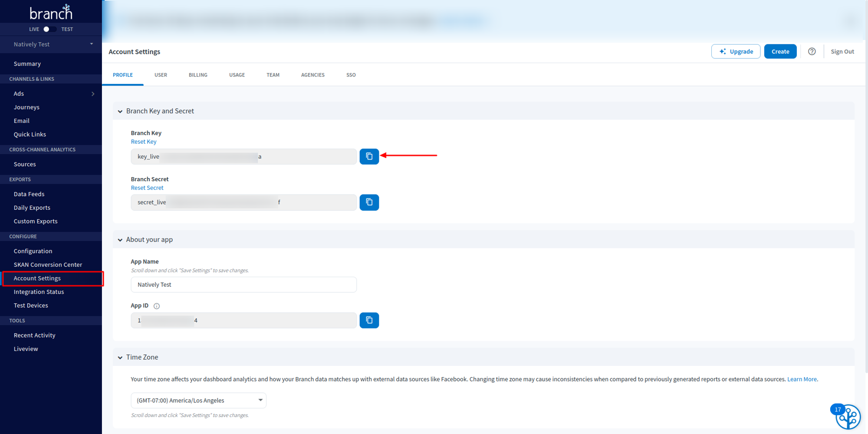The image size is (868, 434).
Task: Collapse the Branch Key and Secret section
Action: (x=120, y=112)
